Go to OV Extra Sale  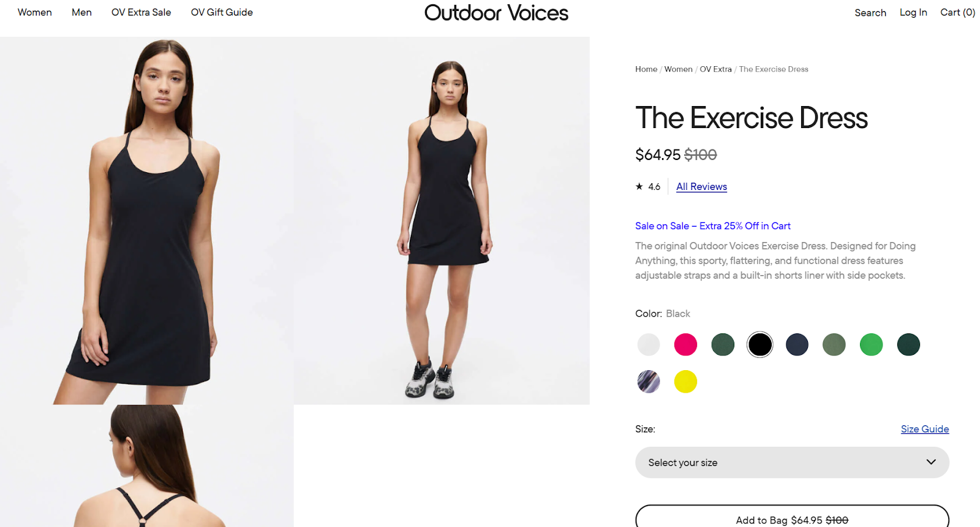(141, 12)
